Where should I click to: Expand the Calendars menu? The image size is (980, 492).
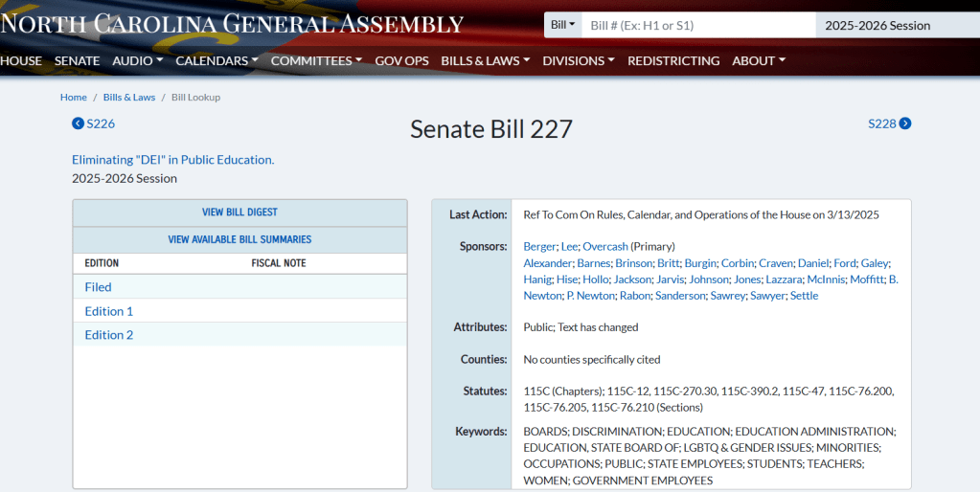click(217, 60)
